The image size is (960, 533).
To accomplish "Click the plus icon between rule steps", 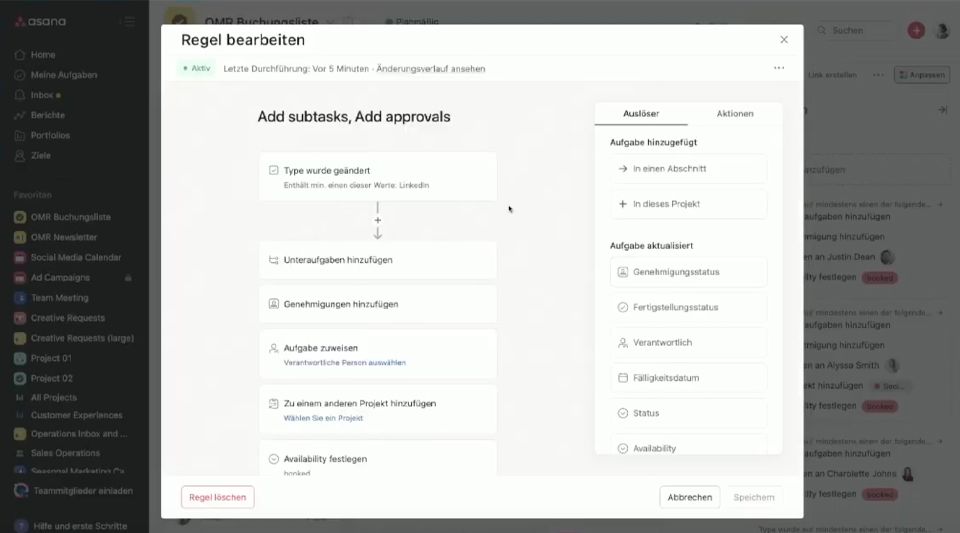I will [378, 219].
